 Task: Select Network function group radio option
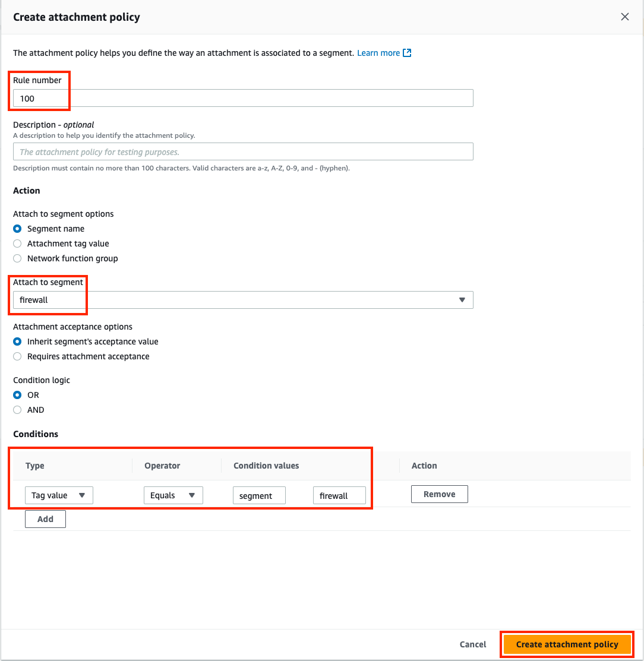[17, 258]
